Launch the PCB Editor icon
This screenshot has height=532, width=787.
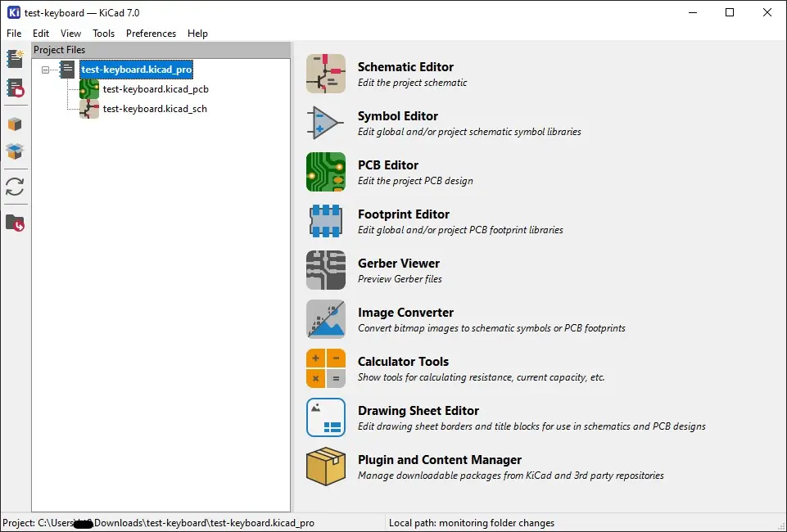coord(326,172)
